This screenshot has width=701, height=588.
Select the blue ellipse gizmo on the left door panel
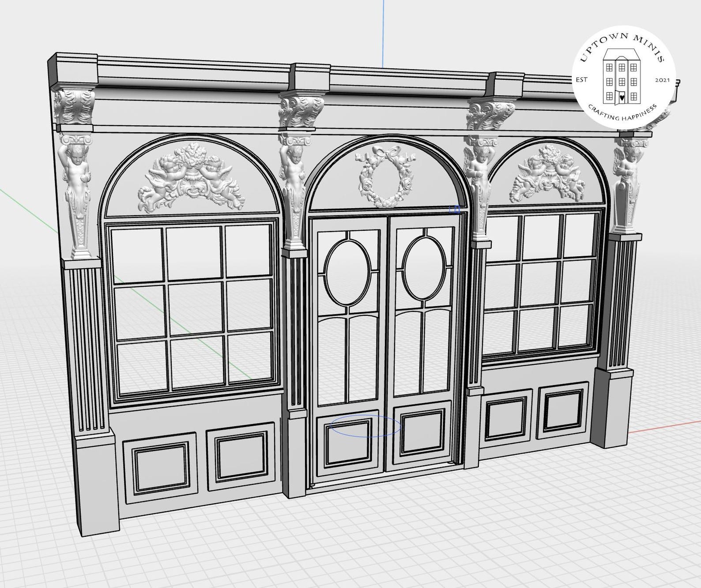tap(366, 426)
